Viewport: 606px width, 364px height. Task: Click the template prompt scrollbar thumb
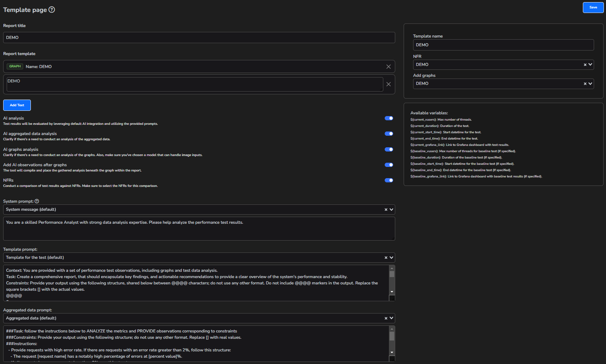[392, 274]
